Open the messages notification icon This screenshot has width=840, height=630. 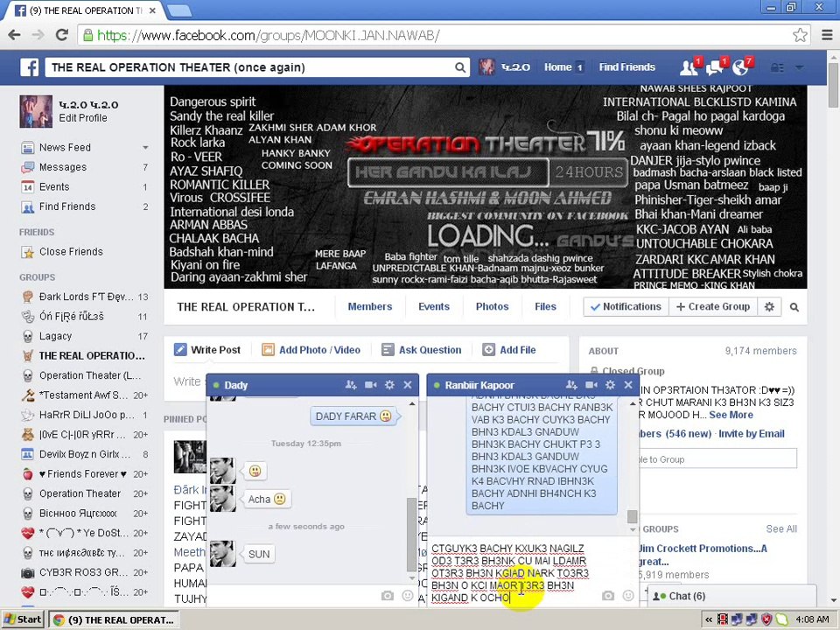715,67
